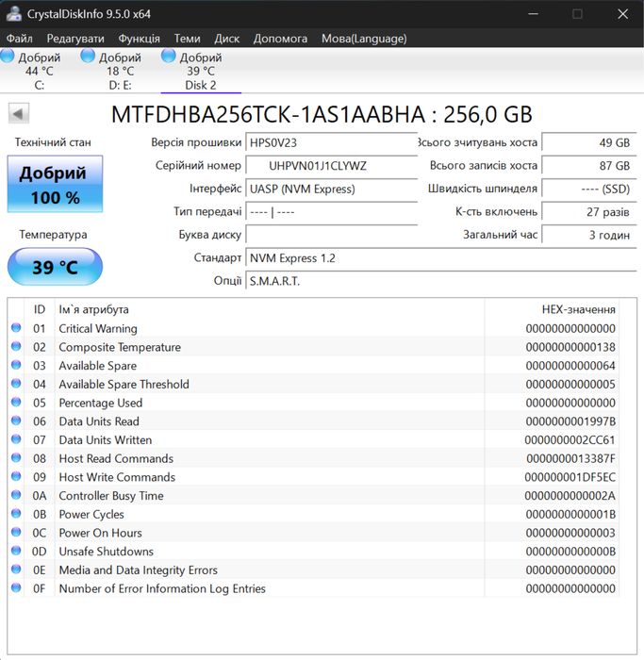The width and height of the screenshot is (644, 660).
Task: Click the blue status orb for drive D: E:
Action: pyautogui.click(x=88, y=56)
